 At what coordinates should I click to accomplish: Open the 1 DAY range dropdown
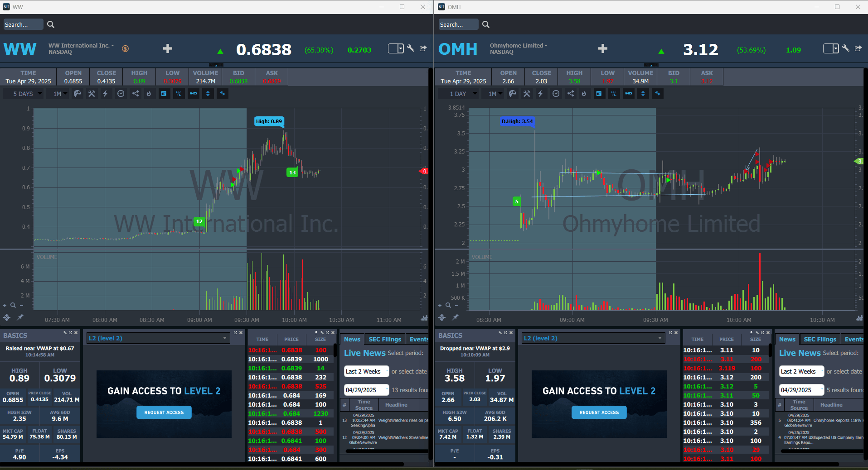[458, 94]
